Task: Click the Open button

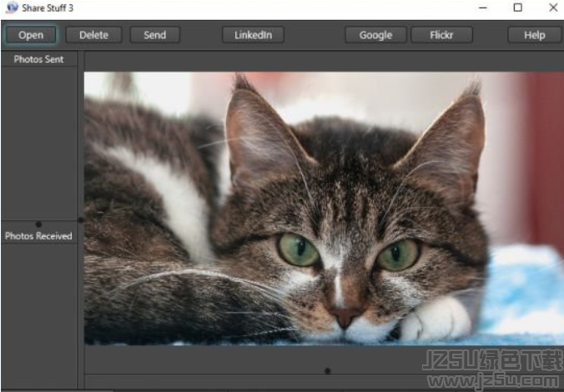Action: tap(31, 35)
